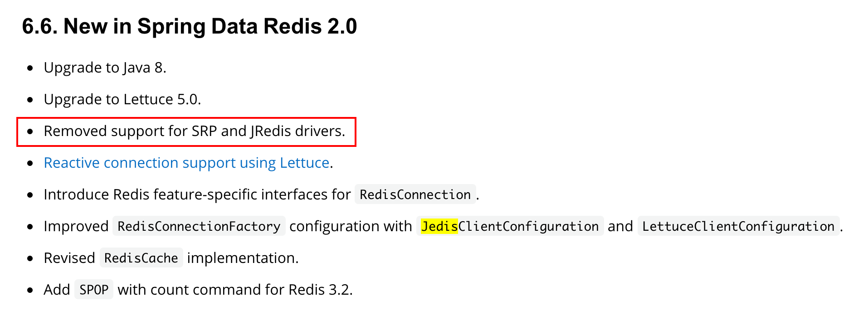868x311 pixels.
Task: Click the RedisConnection code term
Action: [415, 194]
